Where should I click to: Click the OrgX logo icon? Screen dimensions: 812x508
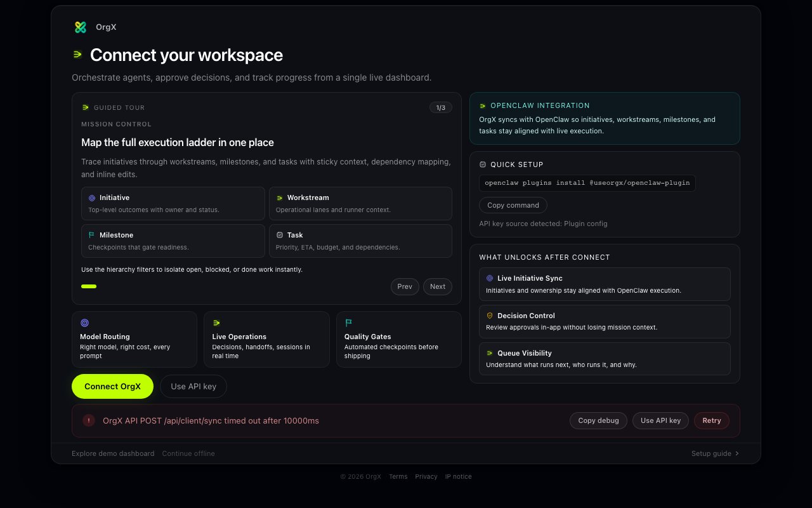(80, 27)
